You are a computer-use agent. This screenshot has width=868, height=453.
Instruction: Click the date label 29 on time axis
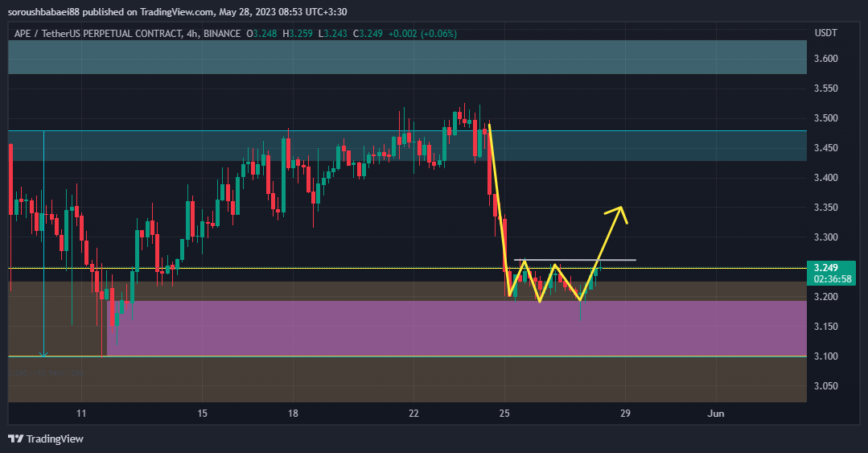tap(625, 414)
